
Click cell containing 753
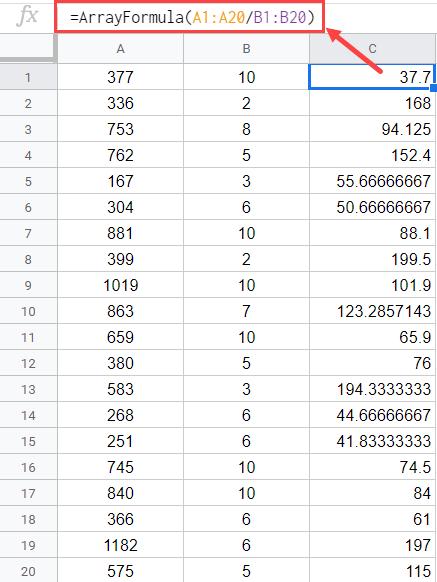[120, 129]
